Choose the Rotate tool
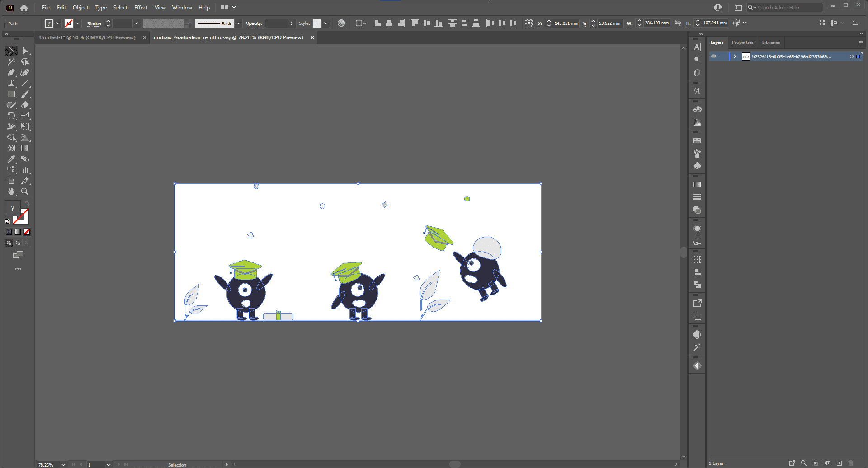This screenshot has height=468, width=868. [x=11, y=116]
